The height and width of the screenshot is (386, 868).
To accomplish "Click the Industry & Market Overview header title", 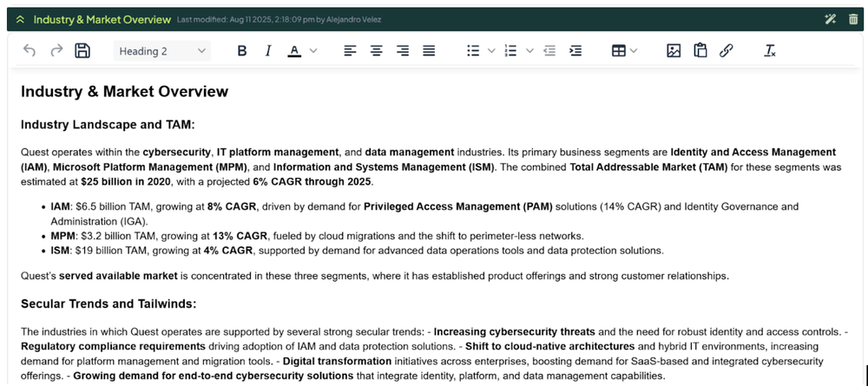I will (102, 19).
